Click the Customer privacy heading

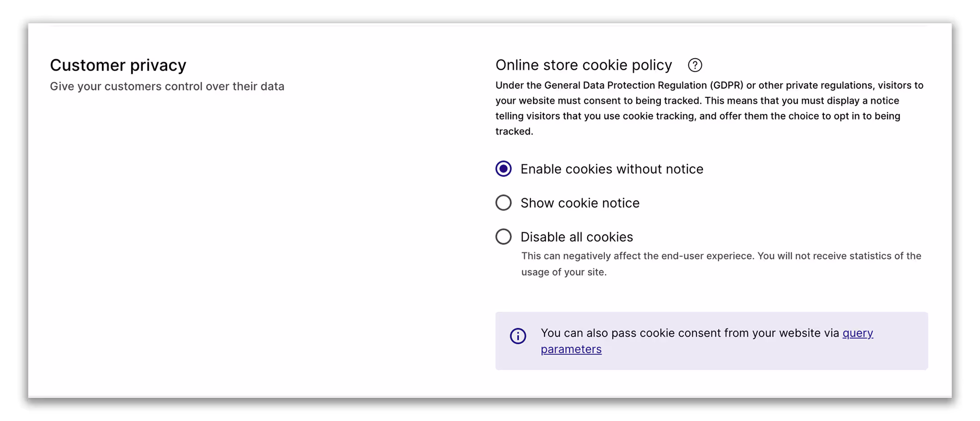(118, 65)
